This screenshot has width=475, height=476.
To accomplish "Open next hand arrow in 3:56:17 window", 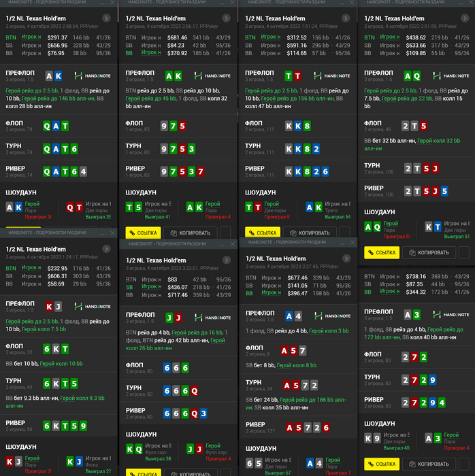I will pyautogui.click(x=226, y=18).
